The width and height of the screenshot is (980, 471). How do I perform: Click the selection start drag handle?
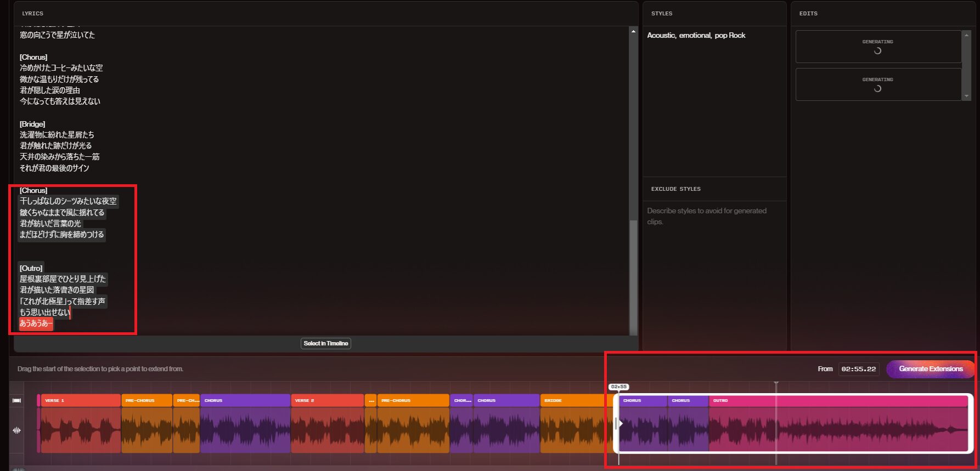pyautogui.click(x=616, y=423)
